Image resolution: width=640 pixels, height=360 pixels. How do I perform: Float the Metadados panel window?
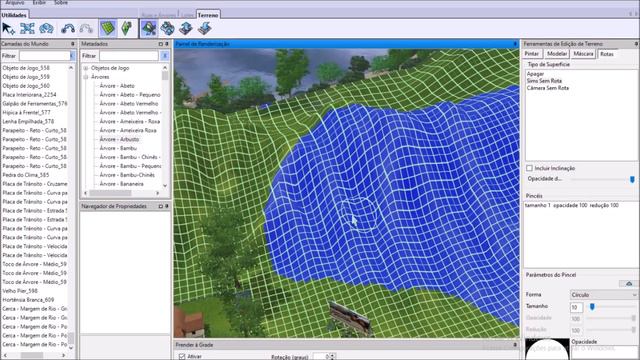[160, 44]
